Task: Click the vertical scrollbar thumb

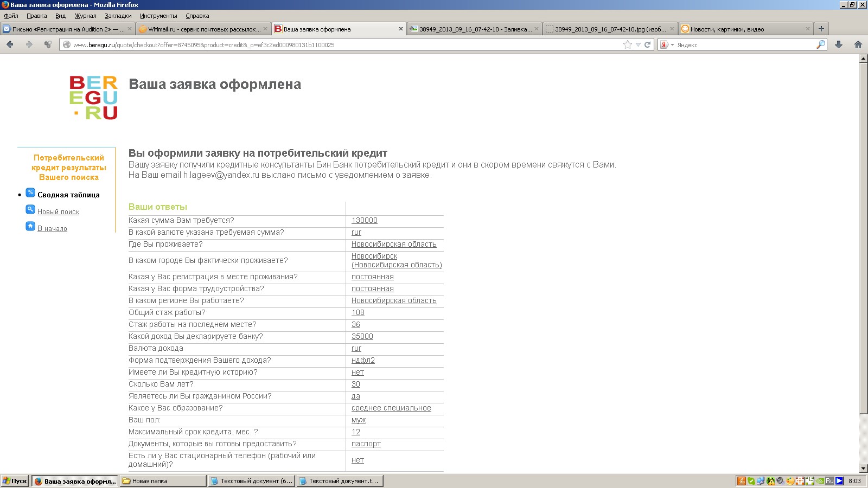Action: tap(864, 239)
